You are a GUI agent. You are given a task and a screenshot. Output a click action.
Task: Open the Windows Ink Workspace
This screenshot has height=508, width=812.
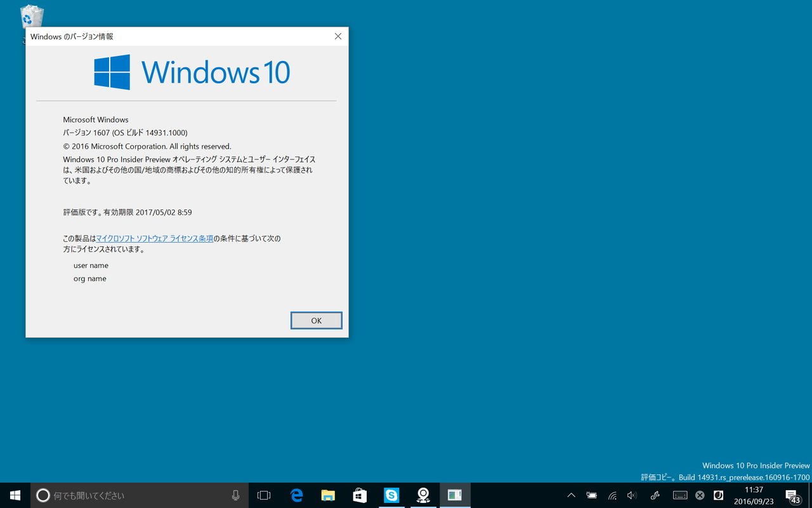655,495
